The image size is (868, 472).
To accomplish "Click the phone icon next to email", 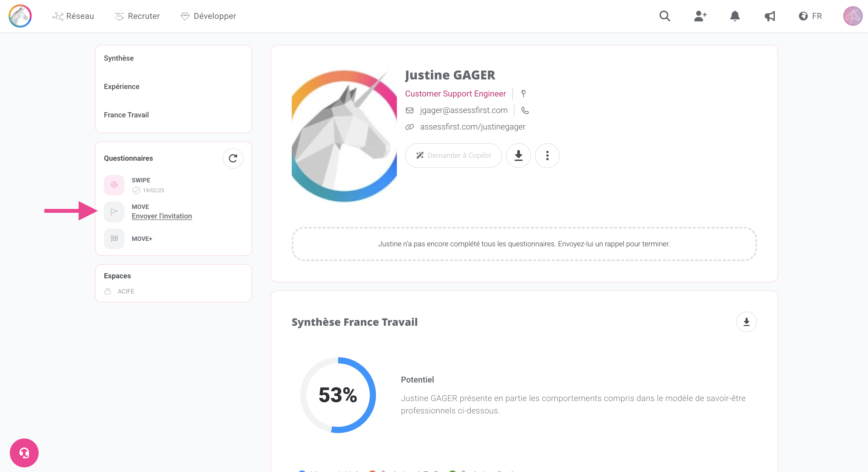I will [x=525, y=110].
